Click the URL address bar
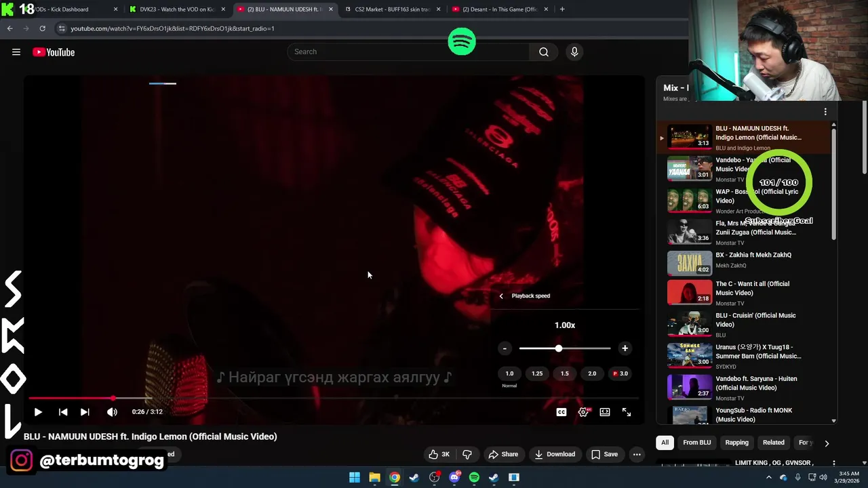Viewport: 868px width, 488px height. (373, 28)
